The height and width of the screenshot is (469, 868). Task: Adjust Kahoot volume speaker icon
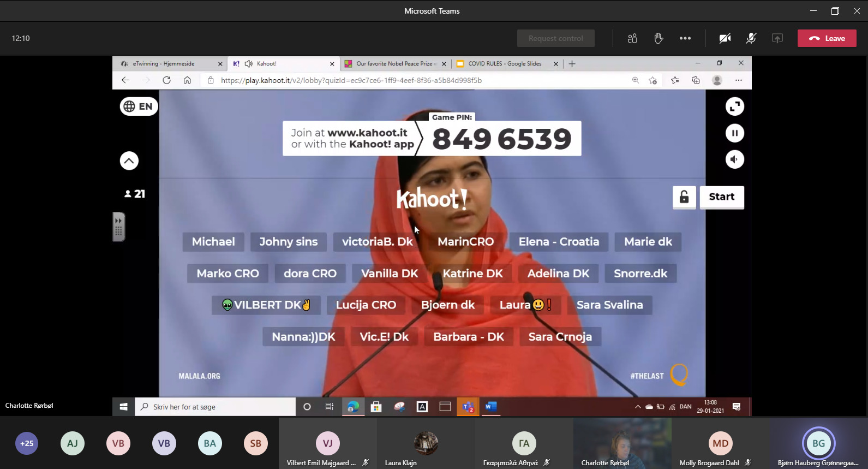735,159
